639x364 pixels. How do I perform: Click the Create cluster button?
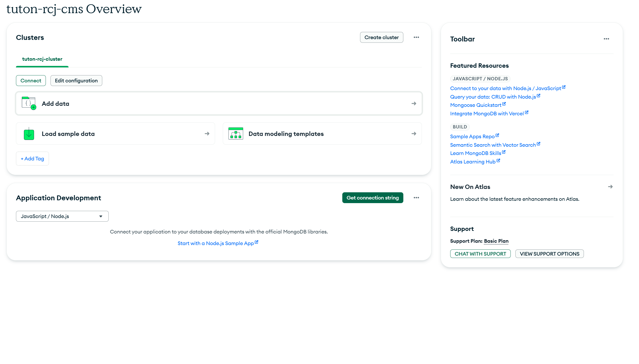click(381, 37)
